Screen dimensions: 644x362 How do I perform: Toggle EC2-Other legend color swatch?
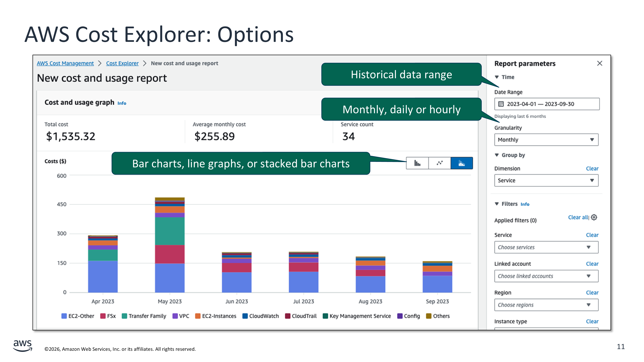[64, 316]
